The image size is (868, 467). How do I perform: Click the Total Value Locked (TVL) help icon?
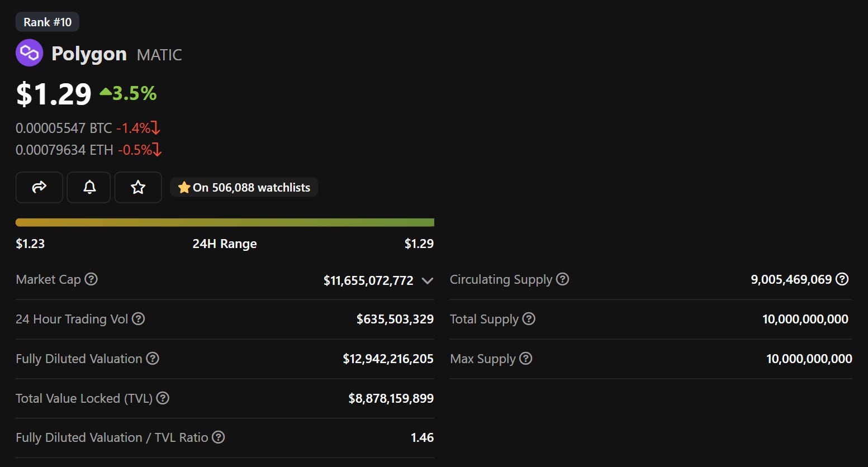[163, 398]
